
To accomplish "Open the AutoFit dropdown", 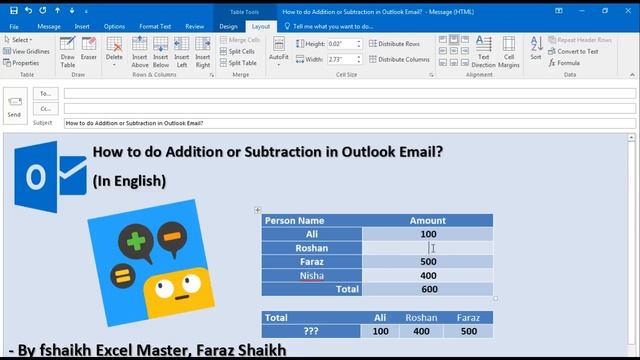I will [279, 52].
